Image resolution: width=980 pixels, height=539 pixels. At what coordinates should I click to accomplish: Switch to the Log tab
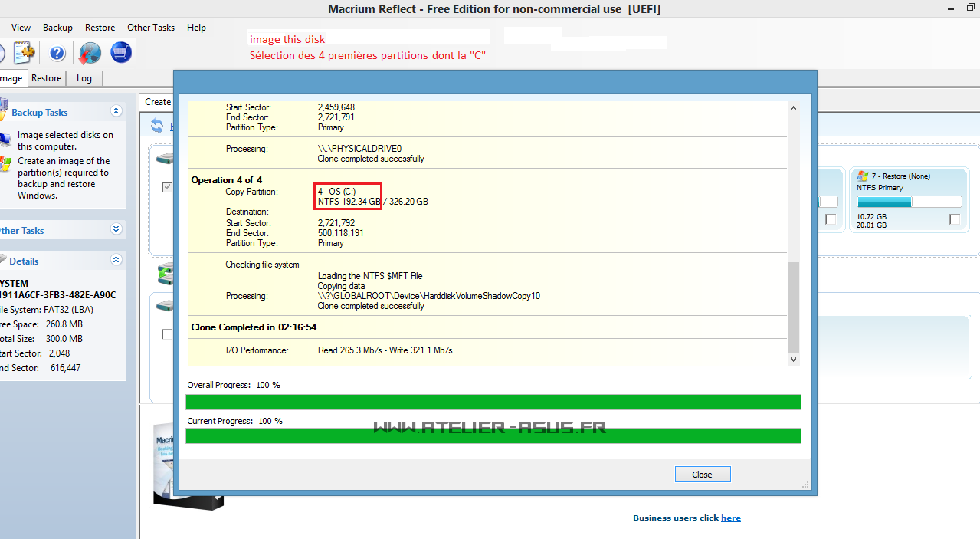click(x=84, y=78)
